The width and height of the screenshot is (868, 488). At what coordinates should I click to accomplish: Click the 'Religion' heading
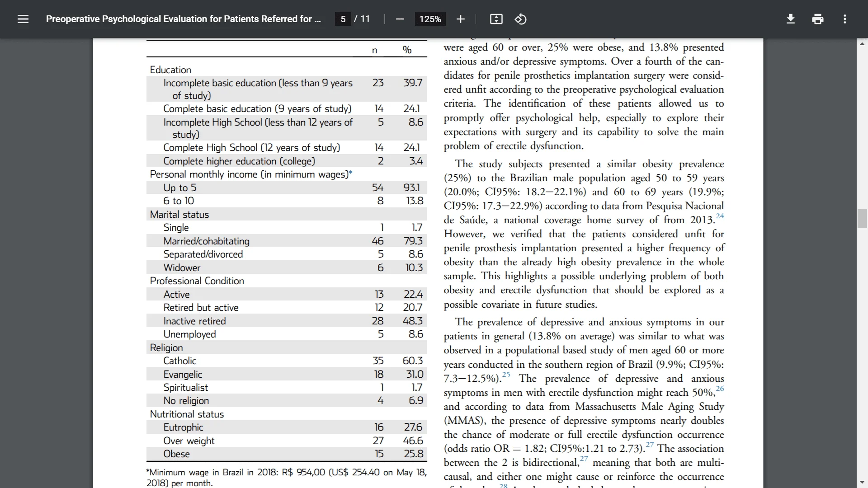(166, 348)
